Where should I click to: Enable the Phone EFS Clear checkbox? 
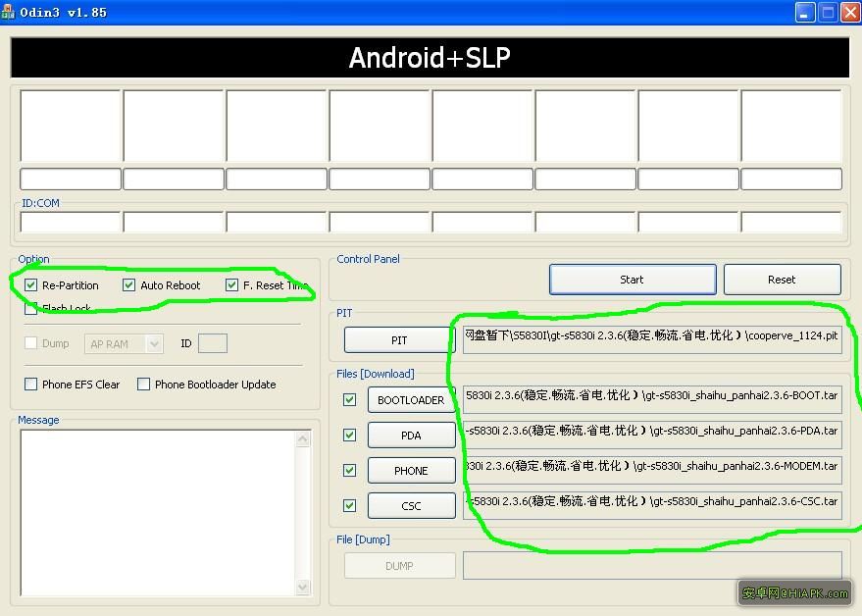click(30, 384)
